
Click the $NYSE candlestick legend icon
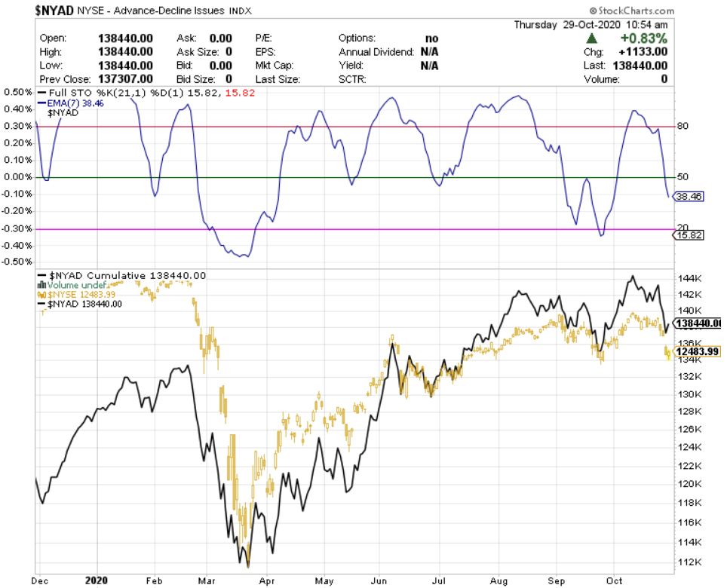[x=43, y=295]
